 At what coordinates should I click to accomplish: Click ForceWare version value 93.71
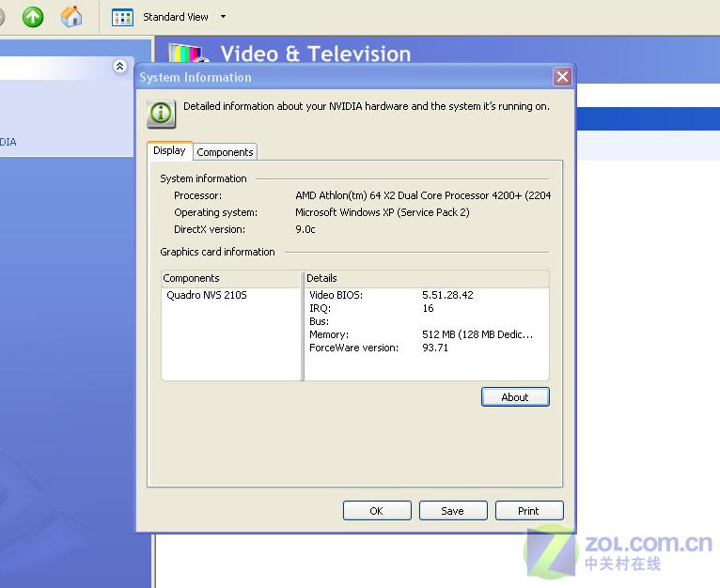435,348
